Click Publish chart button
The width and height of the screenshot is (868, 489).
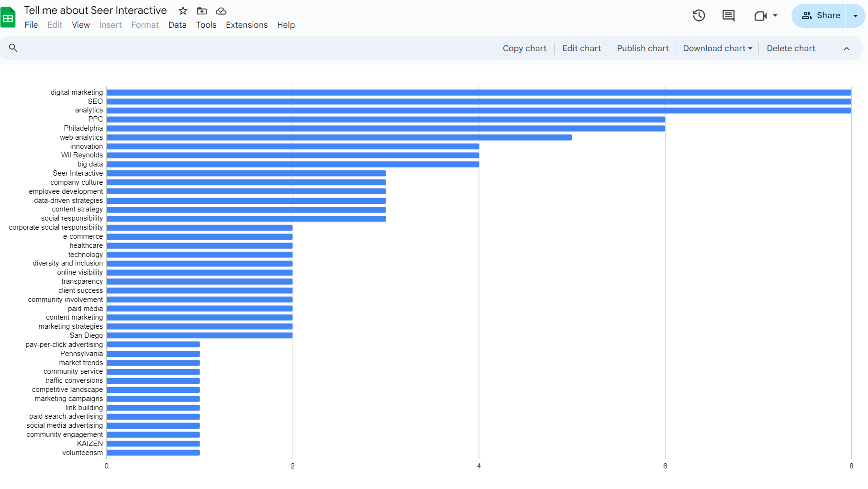click(643, 48)
